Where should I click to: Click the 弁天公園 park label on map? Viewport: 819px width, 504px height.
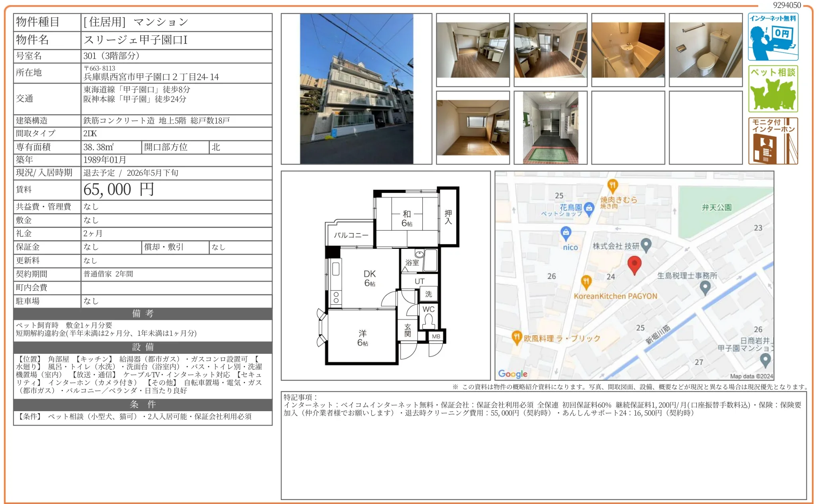(716, 208)
